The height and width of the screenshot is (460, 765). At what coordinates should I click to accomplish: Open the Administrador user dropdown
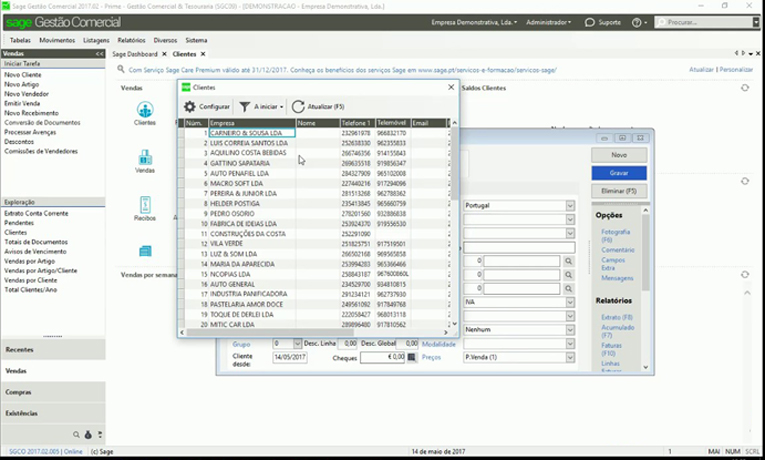pyautogui.click(x=548, y=22)
